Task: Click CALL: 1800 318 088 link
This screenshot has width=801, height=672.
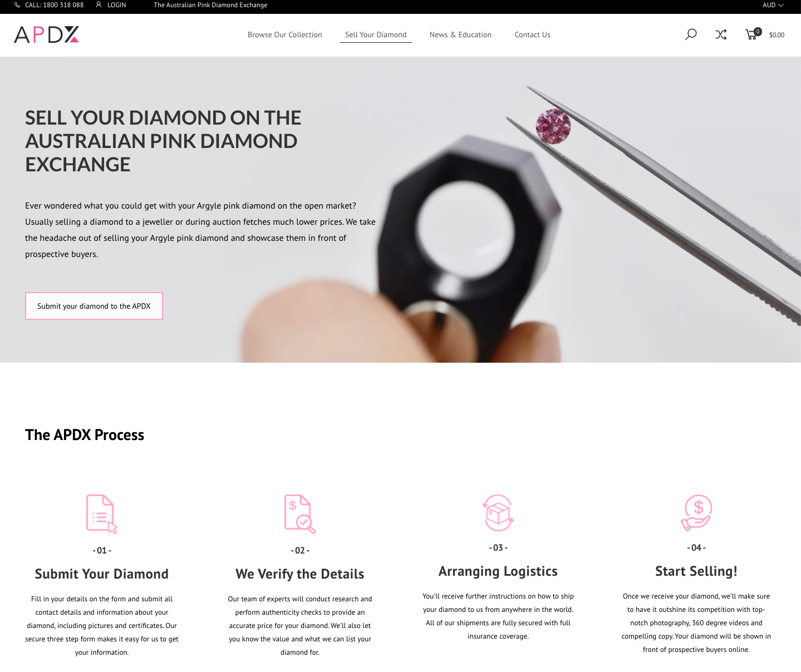Action: coord(54,5)
